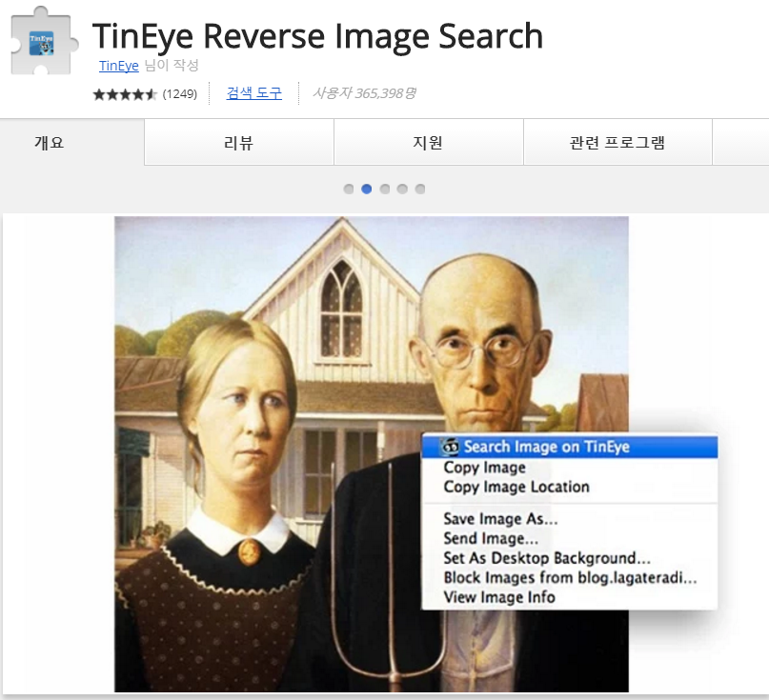Select Block Images from blog.lagateradi... entry

(x=570, y=577)
